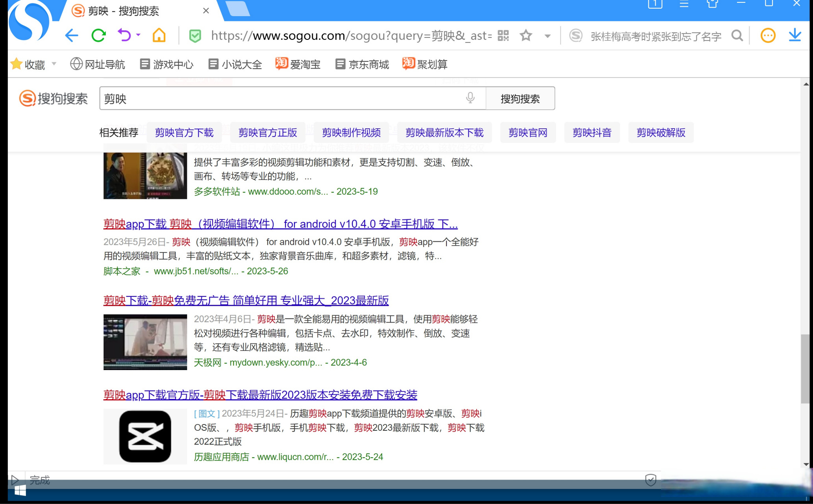
Task: Click the 脚本之家 www.jb51.net source text
Action: pos(196,271)
